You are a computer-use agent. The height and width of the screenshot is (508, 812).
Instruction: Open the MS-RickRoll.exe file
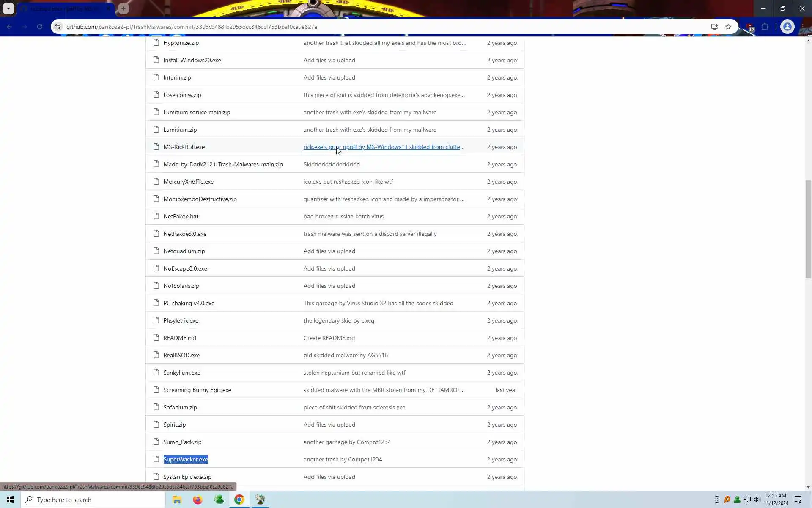tap(184, 147)
